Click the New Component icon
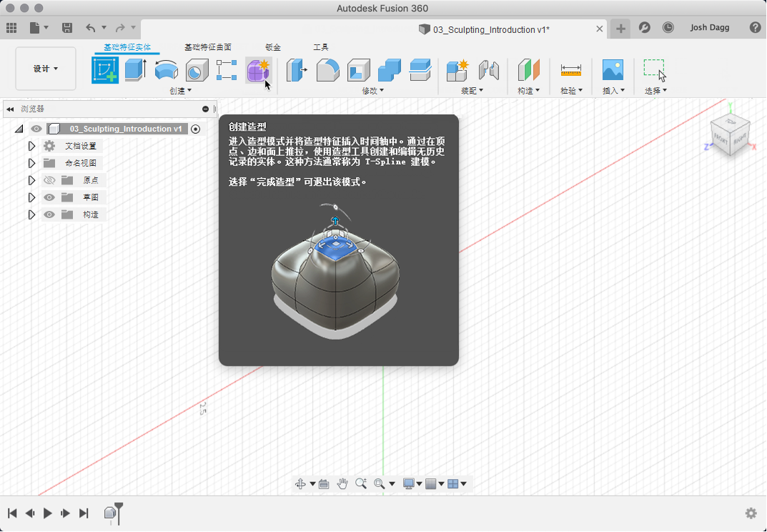 click(x=458, y=70)
